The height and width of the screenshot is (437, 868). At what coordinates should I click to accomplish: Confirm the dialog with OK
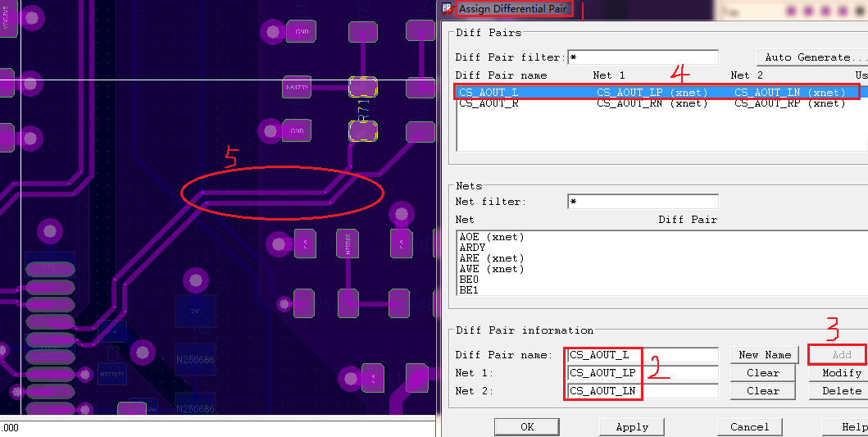[527, 427]
